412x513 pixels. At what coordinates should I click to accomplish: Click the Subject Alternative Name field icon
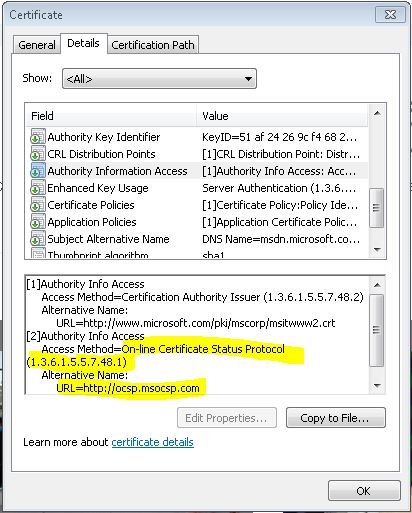(x=37, y=239)
